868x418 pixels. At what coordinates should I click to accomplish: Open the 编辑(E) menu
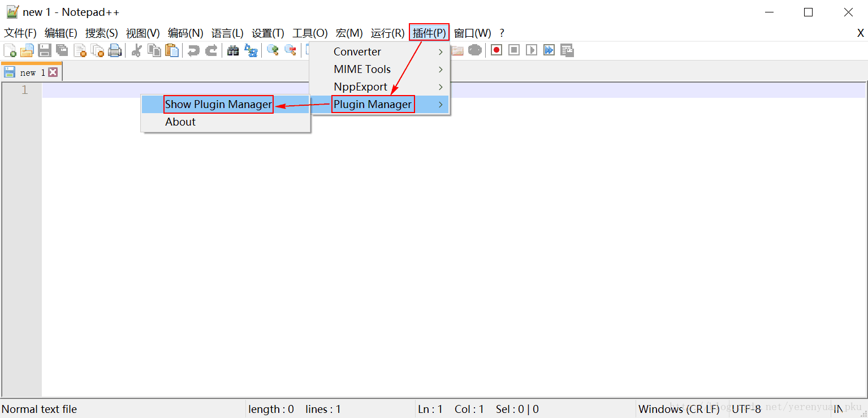(x=61, y=33)
